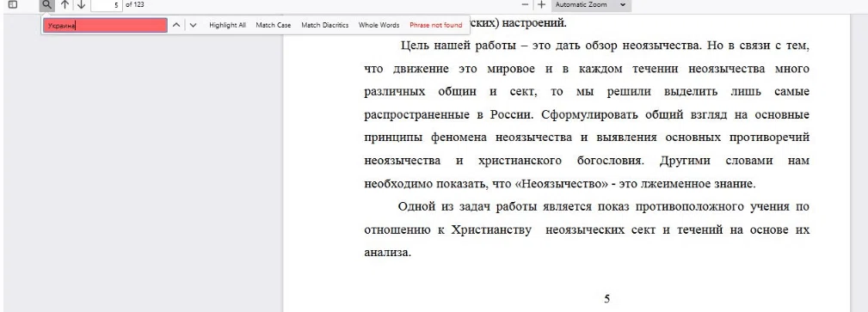
Task: Click the 'Phrase not found' message
Action: coord(435,25)
